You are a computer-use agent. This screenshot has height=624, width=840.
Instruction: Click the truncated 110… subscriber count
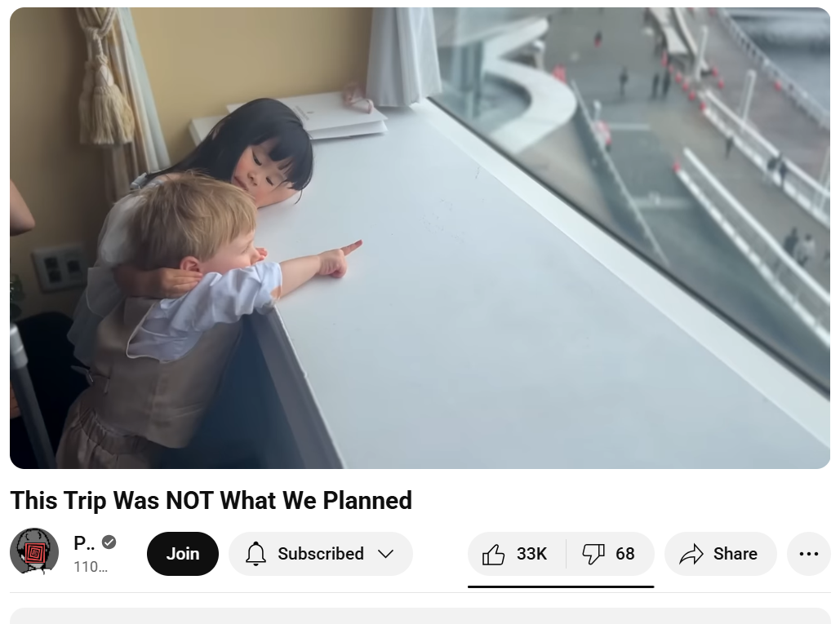point(91,567)
